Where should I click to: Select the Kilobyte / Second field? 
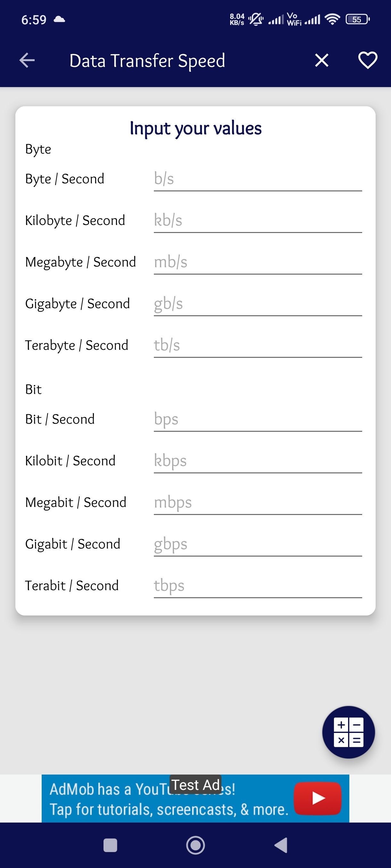[257, 221]
